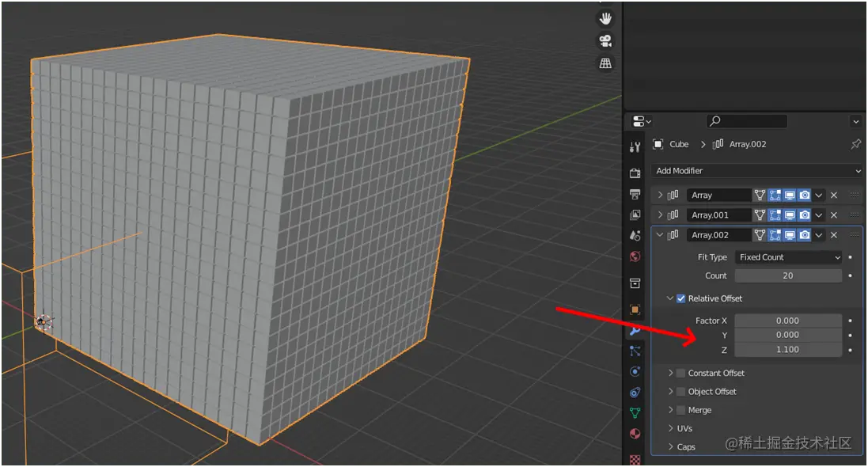Open the Physics properties tab
868x467 pixels.
[634, 371]
